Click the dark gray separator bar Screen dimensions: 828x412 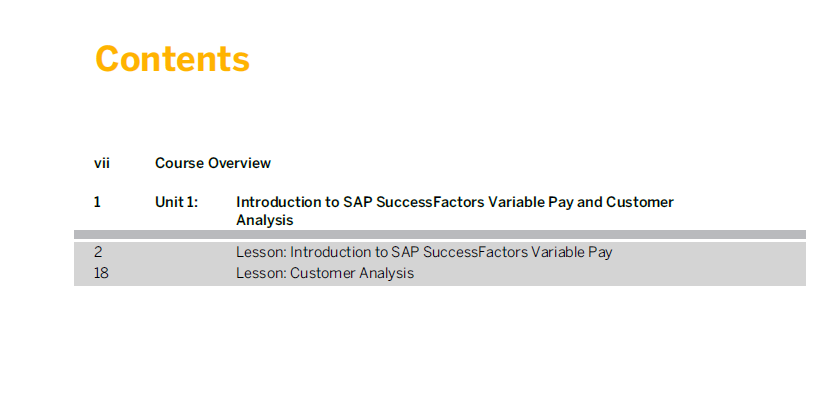[440, 235]
